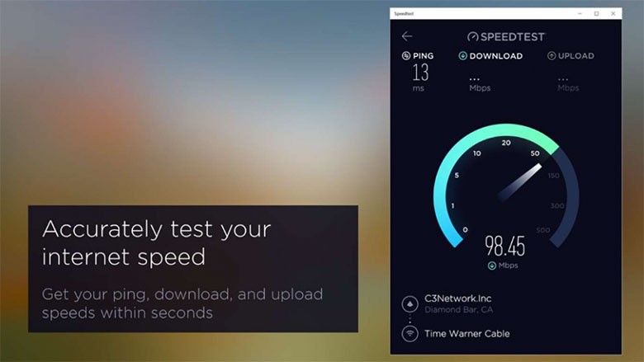Maximize the Speedtest window
This screenshot has width=644, height=362.
tap(596, 13)
